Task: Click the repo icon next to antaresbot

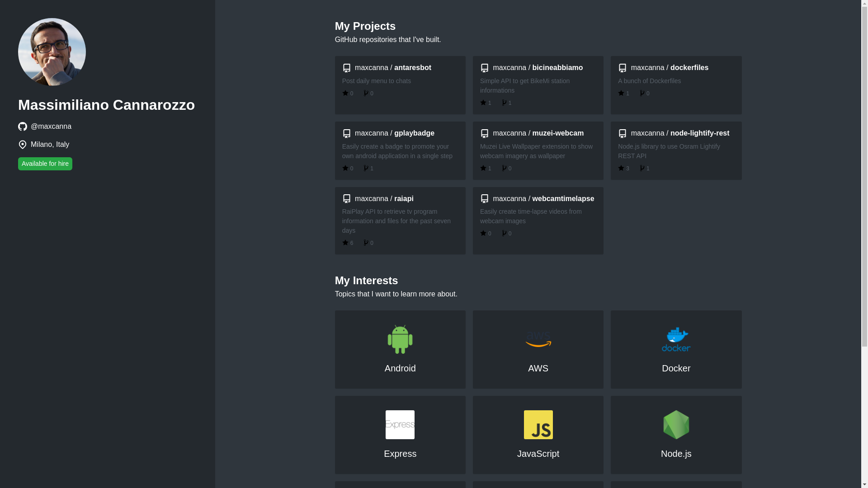Action: tap(347, 68)
